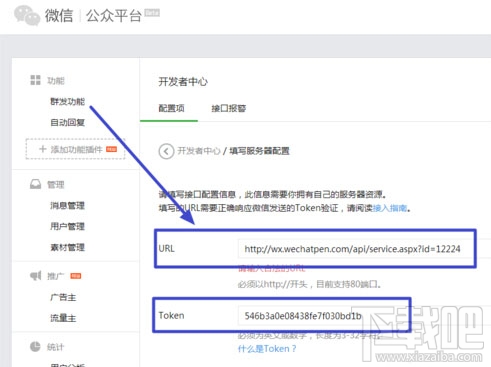Open 群发功能 in the sidebar

(68, 101)
